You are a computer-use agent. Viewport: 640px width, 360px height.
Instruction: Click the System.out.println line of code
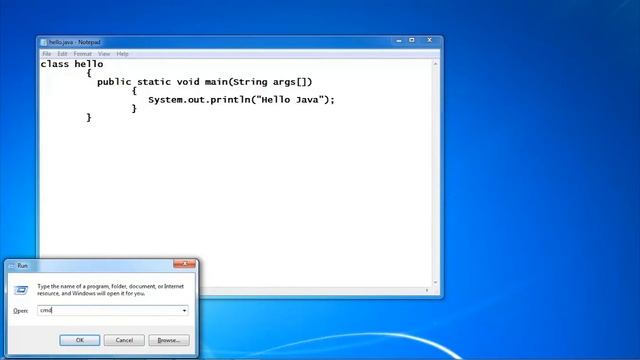point(241,100)
